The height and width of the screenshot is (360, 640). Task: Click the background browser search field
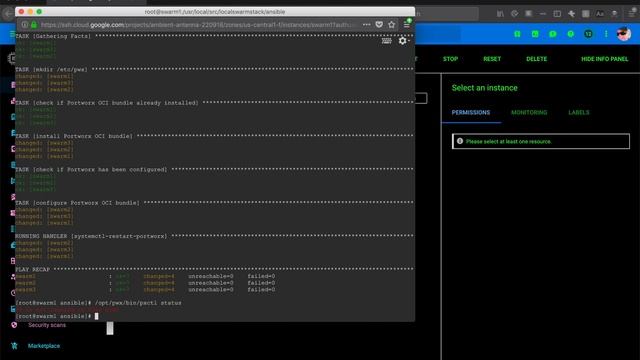coord(447,14)
